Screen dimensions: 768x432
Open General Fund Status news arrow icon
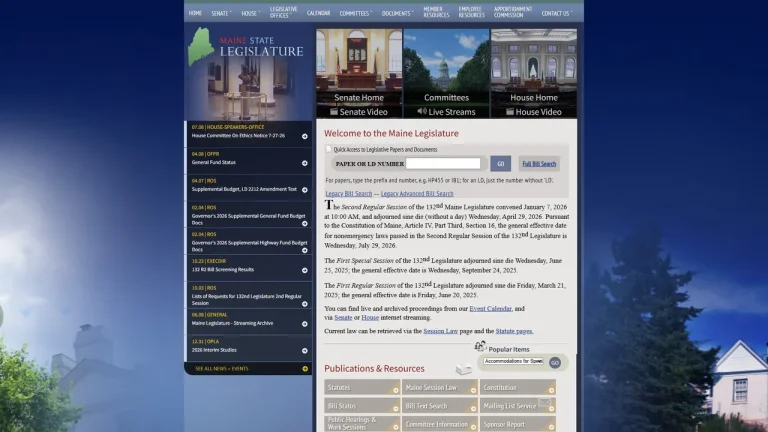coord(305,163)
